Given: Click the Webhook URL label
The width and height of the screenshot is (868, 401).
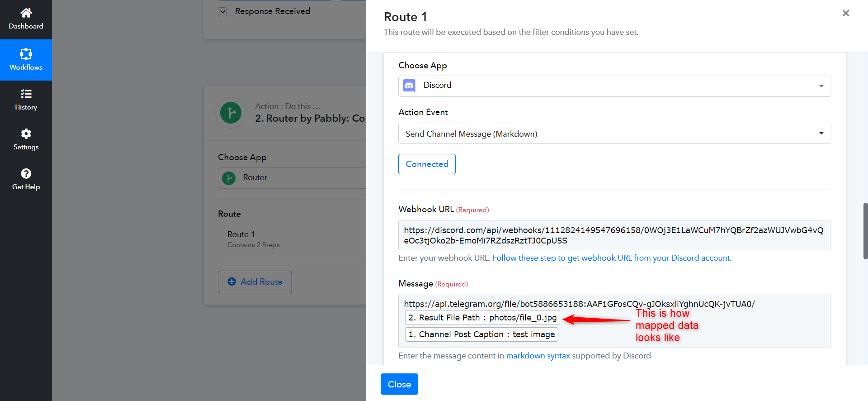Looking at the screenshot, I should click(426, 209).
